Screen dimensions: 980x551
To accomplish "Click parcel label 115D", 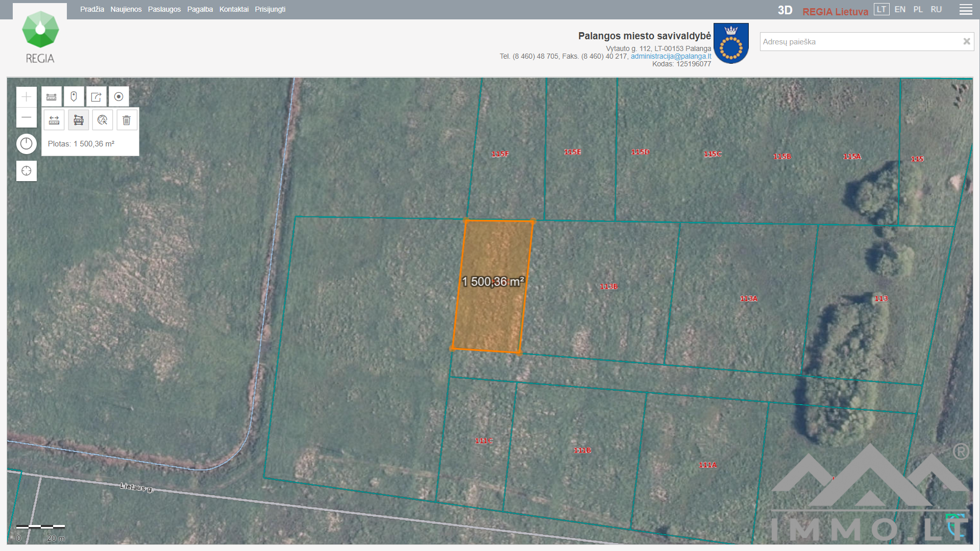I will 640,152.
